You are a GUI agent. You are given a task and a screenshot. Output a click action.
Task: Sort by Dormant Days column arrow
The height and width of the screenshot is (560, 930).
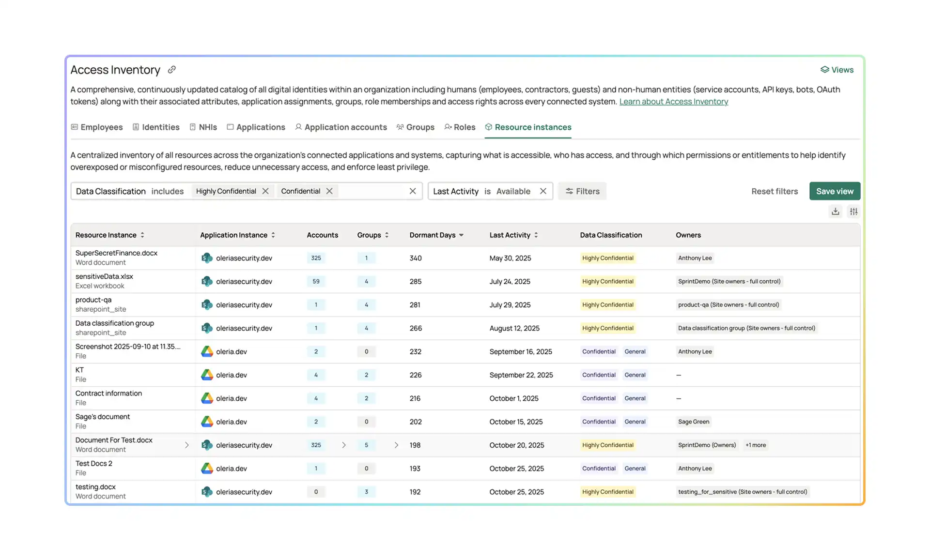(x=461, y=235)
